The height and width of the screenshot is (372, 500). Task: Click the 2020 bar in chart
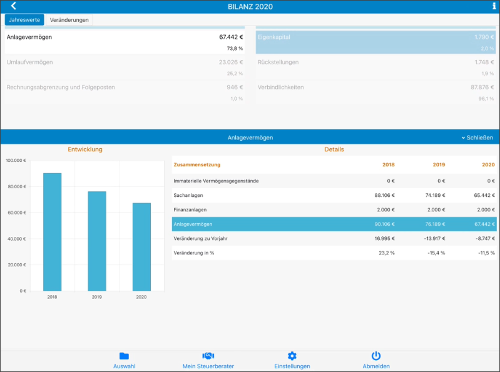(142, 247)
